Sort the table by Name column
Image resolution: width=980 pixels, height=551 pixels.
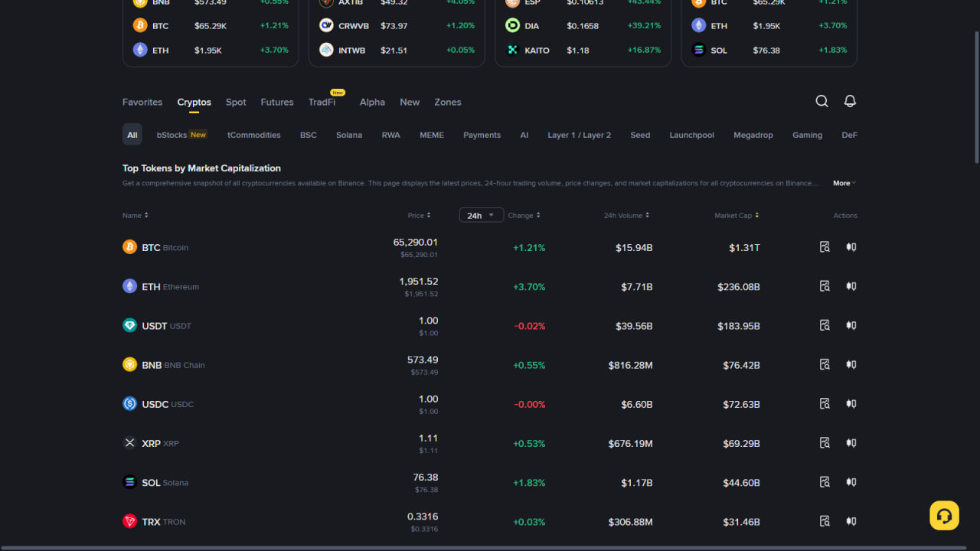(x=136, y=215)
